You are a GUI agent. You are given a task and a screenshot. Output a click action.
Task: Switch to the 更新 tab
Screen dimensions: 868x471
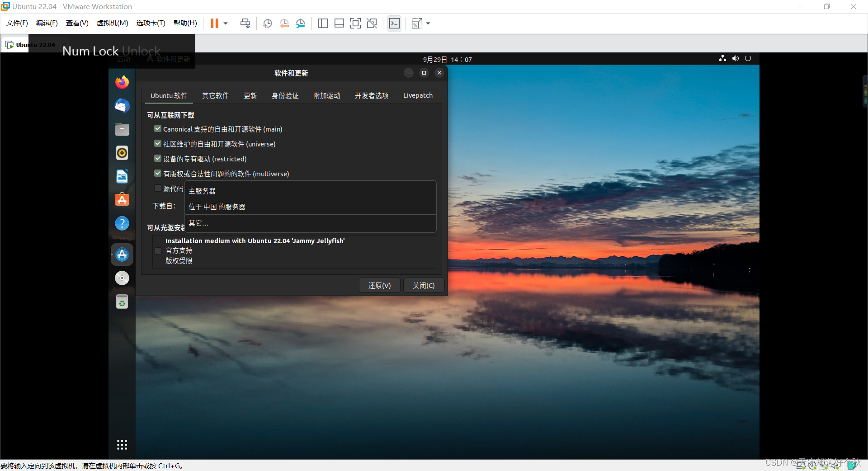tap(250, 95)
